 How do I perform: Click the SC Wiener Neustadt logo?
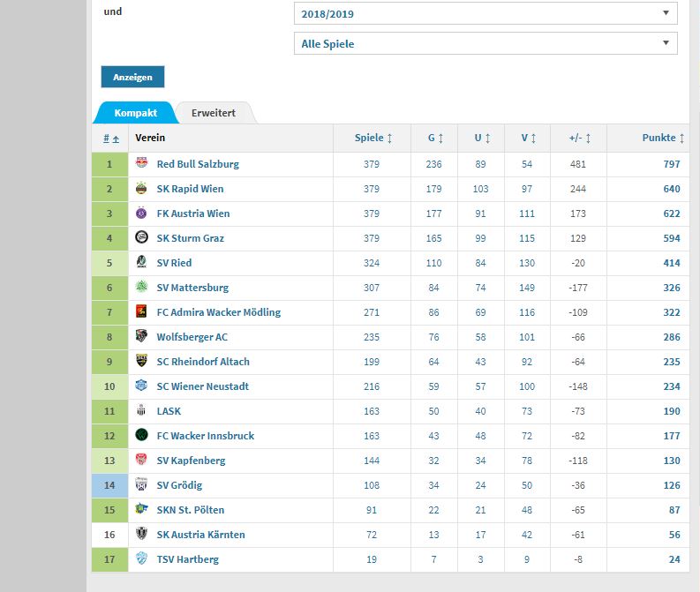point(141,385)
